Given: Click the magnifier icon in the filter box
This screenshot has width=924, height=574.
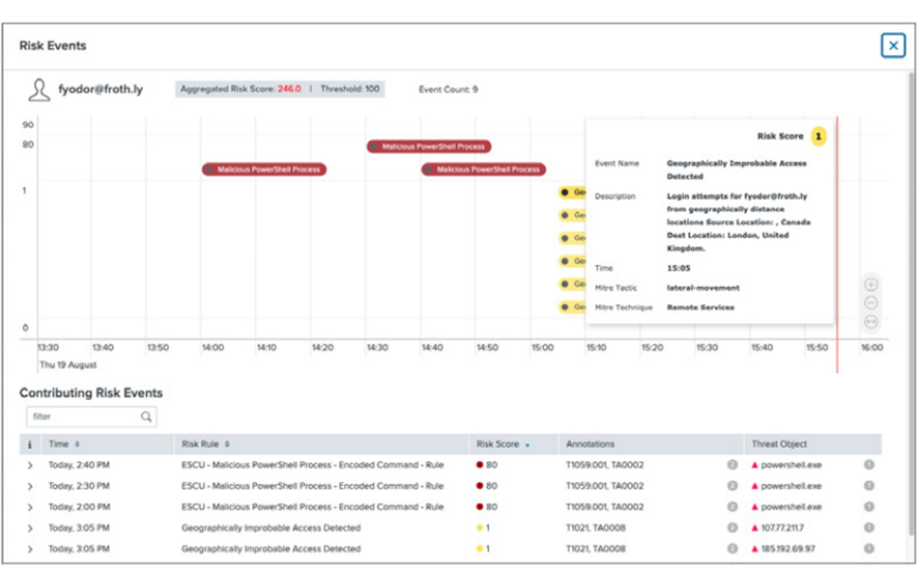Looking at the screenshot, I should (146, 416).
